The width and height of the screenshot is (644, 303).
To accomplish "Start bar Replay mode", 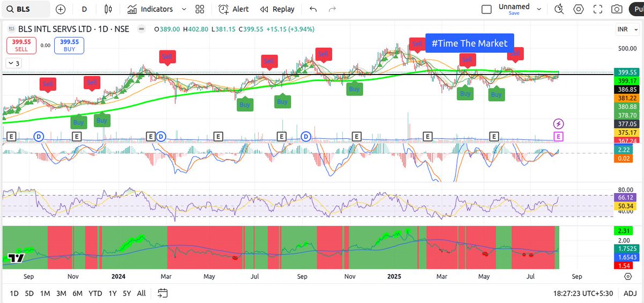I will click(277, 9).
